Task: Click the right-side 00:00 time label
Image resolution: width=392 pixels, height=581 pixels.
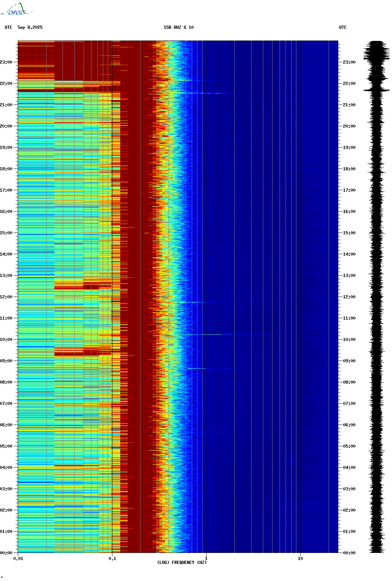Action: tap(349, 553)
